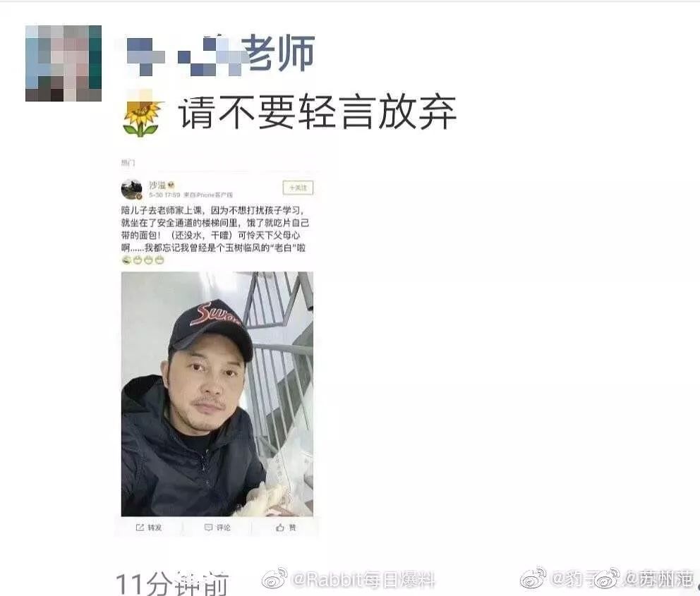Select the 请不要轻言放弃 caption text

pyautogui.click(x=318, y=111)
